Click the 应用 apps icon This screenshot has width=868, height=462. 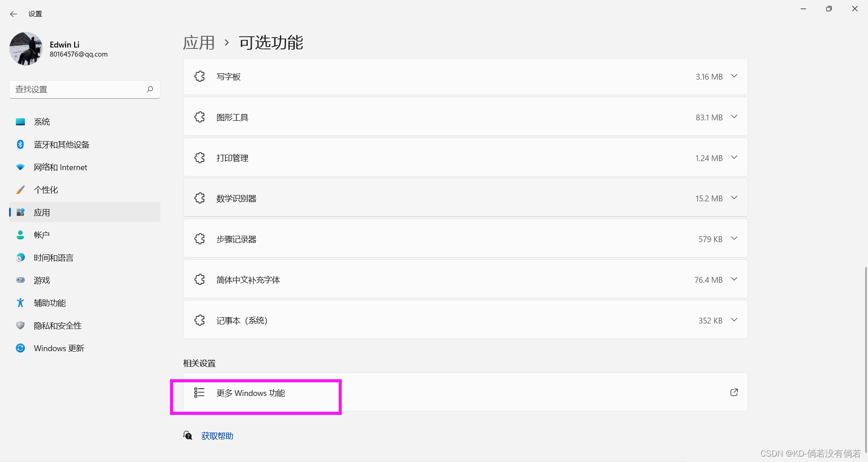tap(20, 212)
